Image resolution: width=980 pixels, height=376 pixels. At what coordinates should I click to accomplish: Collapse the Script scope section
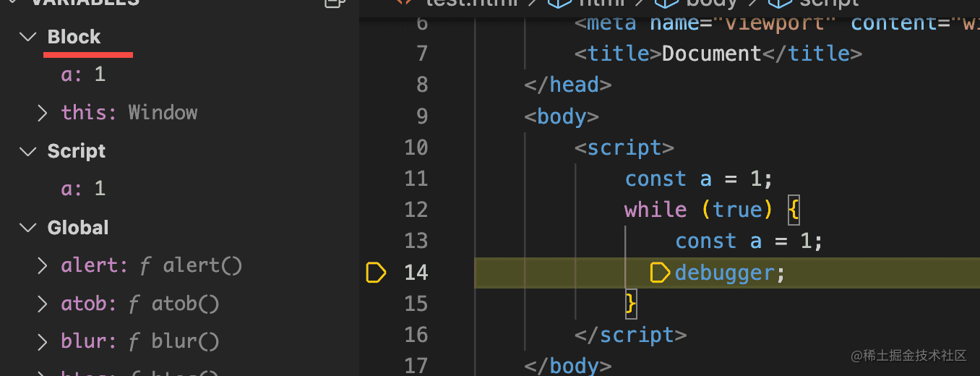[x=28, y=151]
